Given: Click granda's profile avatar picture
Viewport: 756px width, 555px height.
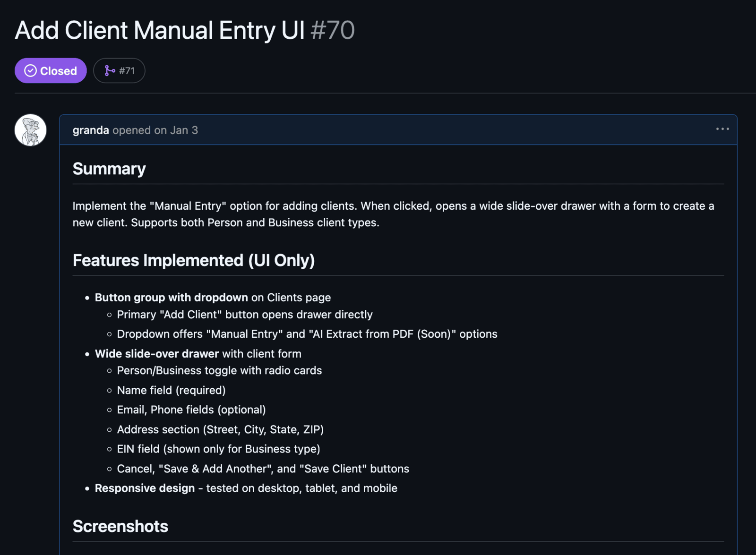Looking at the screenshot, I should (x=30, y=130).
